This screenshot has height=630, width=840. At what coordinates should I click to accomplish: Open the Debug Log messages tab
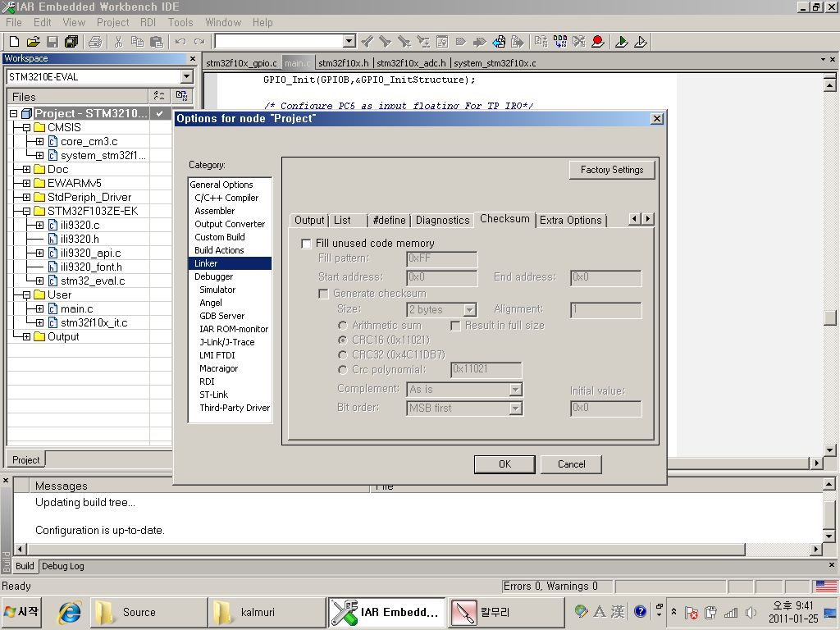coord(62,566)
